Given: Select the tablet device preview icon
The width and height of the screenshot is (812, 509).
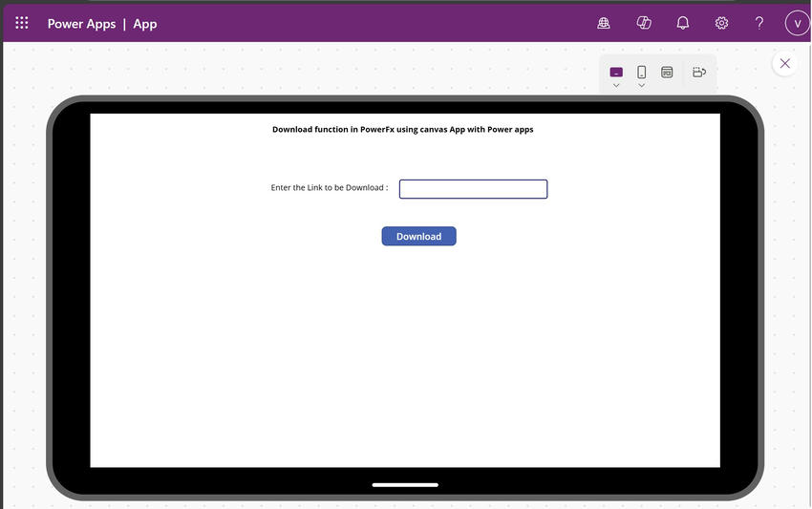Looking at the screenshot, I should point(616,72).
